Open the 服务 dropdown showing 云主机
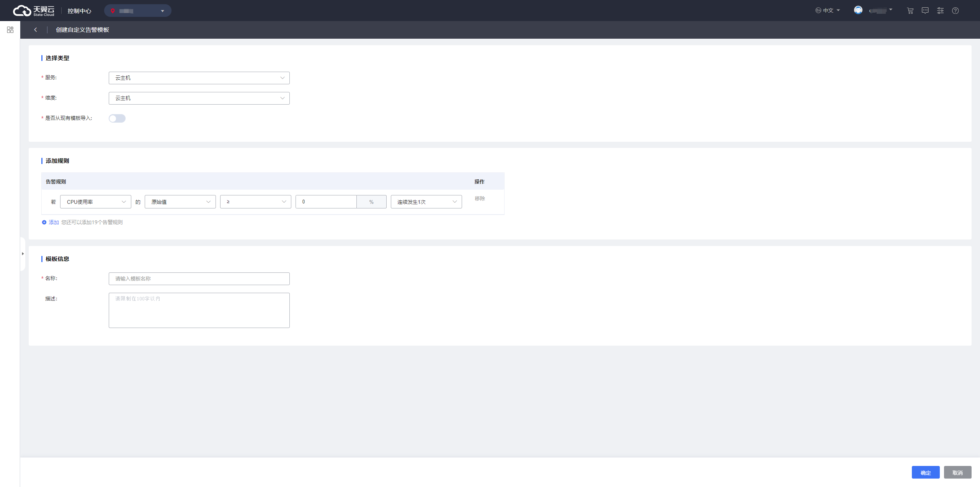Viewport: 980px width, 487px height. tap(199, 78)
